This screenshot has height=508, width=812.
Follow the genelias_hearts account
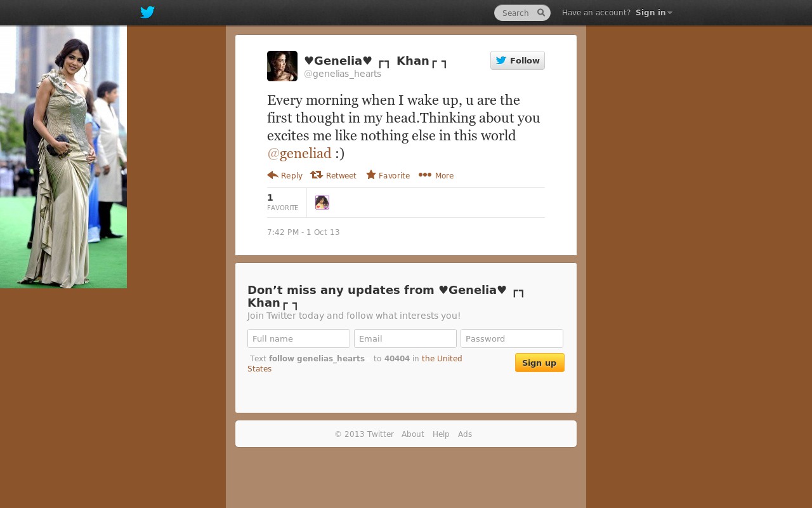(518, 60)
